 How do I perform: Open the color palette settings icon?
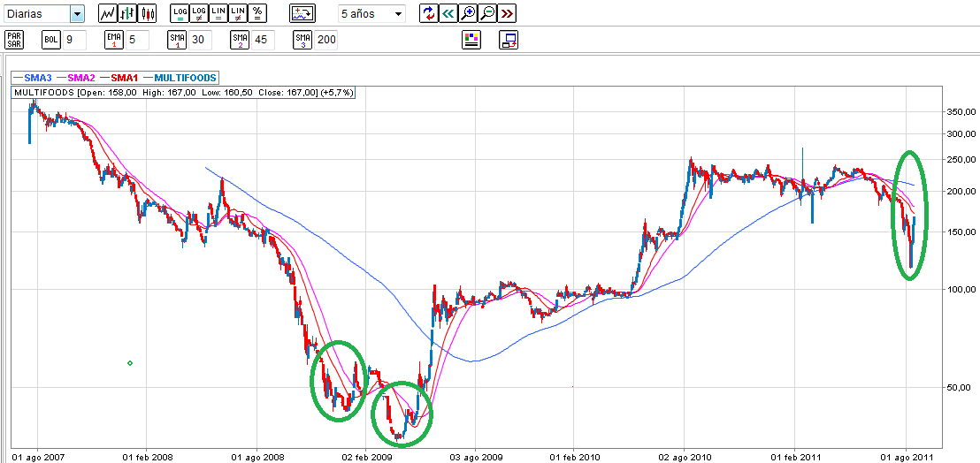[x=471, y=40]
